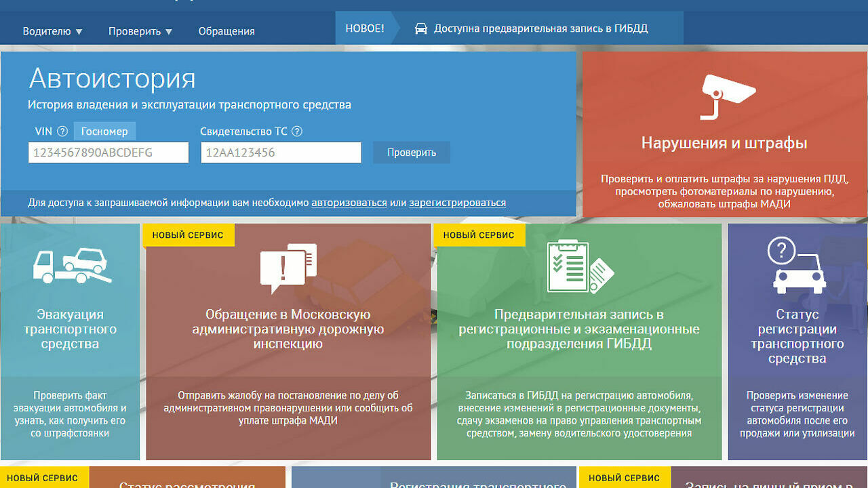Viewport: 868px width, 488px height.
Task: Switch to Госномер tab
Action: coord(104,131)
